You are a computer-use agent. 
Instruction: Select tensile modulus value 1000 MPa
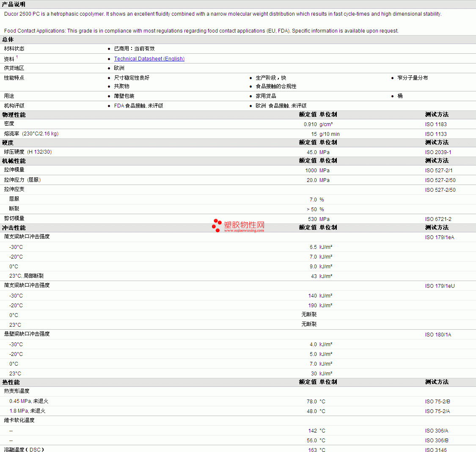317,170
